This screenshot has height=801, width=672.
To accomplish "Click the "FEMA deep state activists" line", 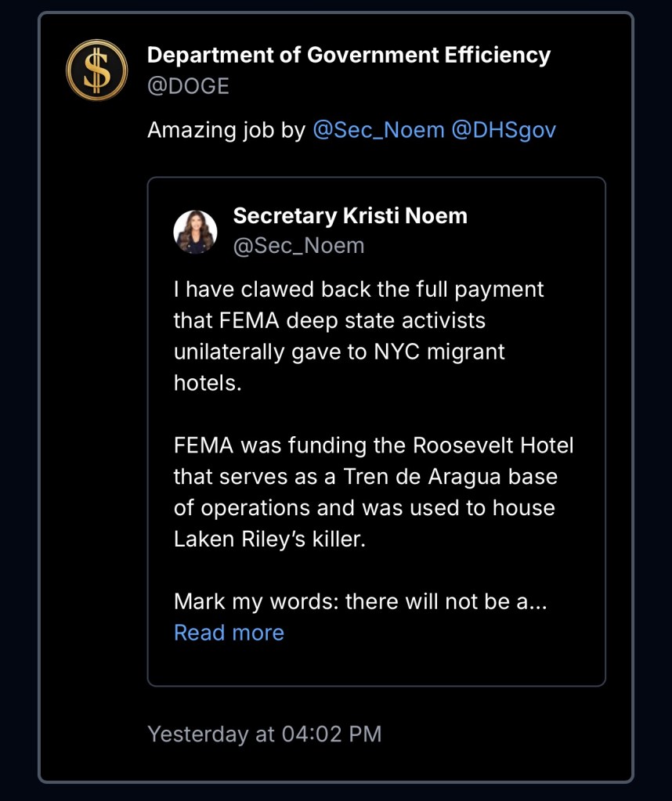I will click(329, 320).
